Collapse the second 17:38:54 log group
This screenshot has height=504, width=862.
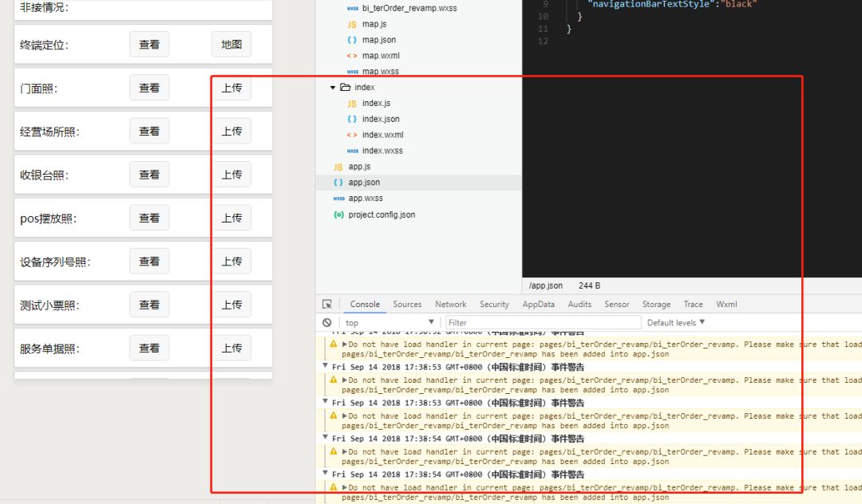click(325, 473)
